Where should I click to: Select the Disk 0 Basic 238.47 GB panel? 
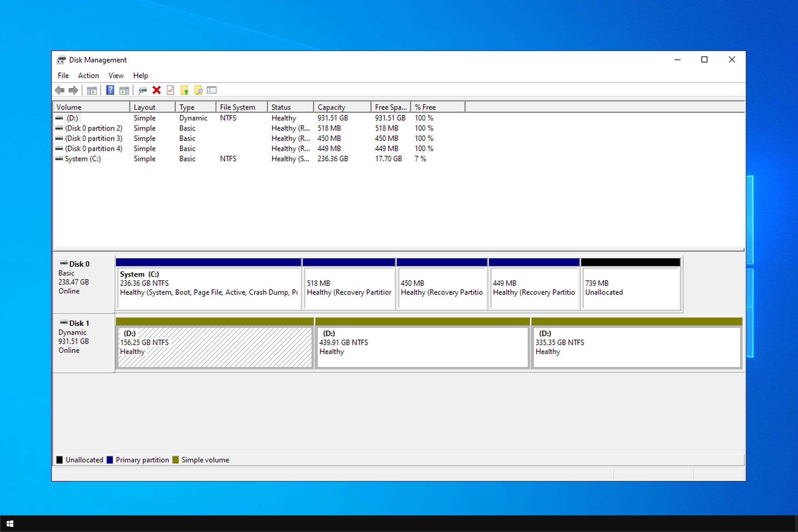(x=84, y=284)
